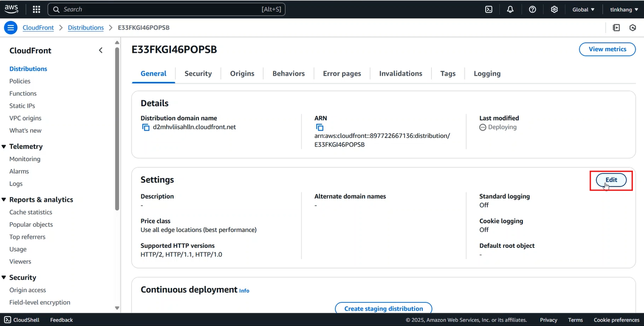
Task: Open the Logging tab
Action: [x=487, y=73]
